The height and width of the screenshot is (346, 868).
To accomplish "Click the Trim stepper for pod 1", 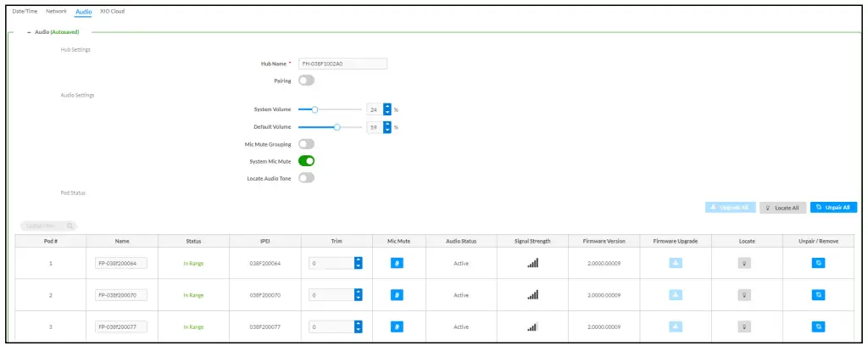I will pos(358,263).
